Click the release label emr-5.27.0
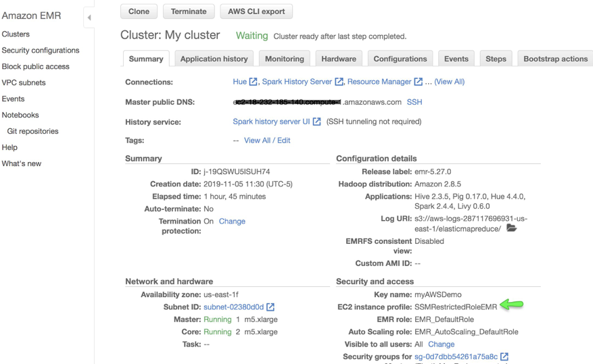The width and height of the screenshot is (593, 364). coord(433,172)
